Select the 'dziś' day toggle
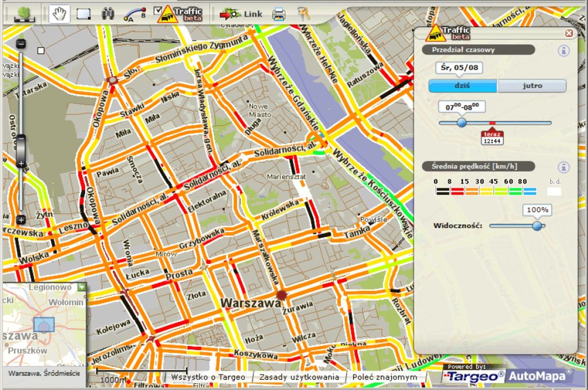Image resolution: width=588 pixels, height=390 pixels. (463, 86)
